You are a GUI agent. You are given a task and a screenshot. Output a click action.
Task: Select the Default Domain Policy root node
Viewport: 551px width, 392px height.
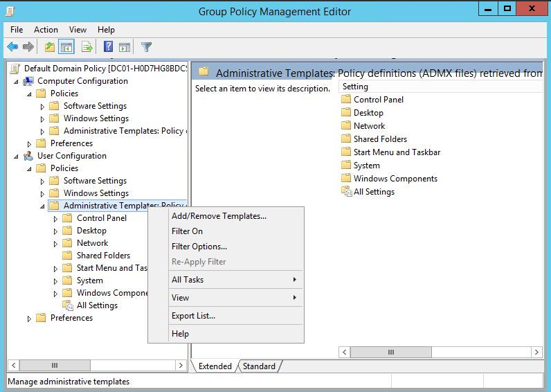pyautogui.click(x=105, y=69)
